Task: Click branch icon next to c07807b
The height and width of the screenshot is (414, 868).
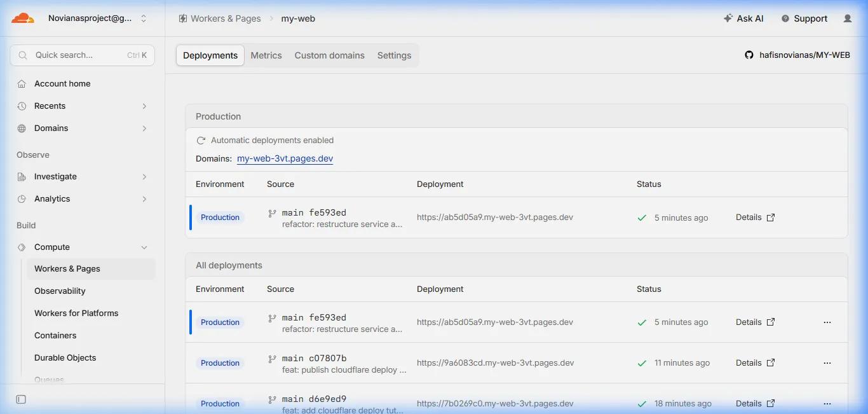Action: 272,359
